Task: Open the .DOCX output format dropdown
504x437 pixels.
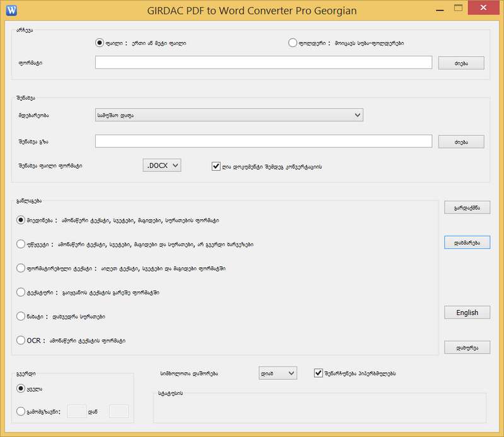Action: pyautogui.click(x=162, y=165)
